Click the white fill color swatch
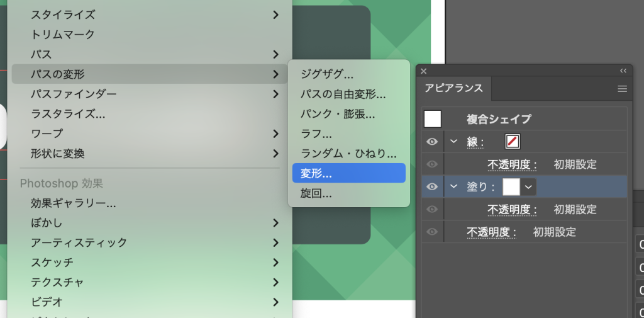The width and height of the screenshot is (644, 318). [511, 186]
